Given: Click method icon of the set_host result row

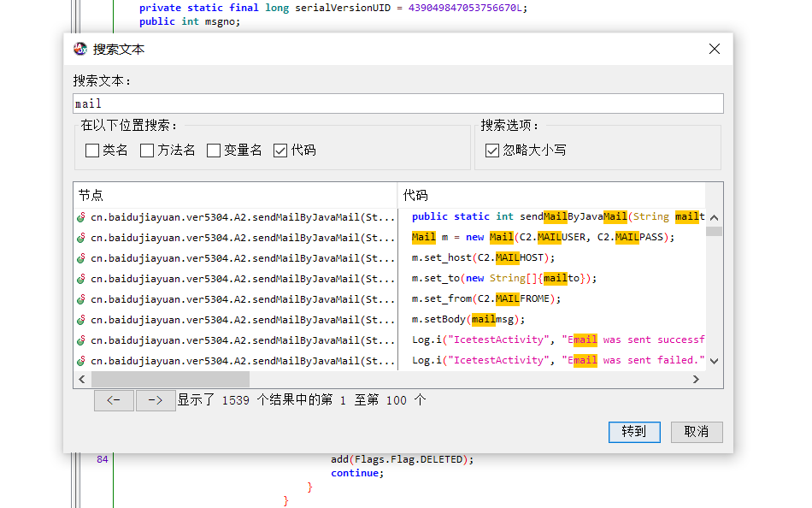Looking at the screenshot, I should click(81, 258).
